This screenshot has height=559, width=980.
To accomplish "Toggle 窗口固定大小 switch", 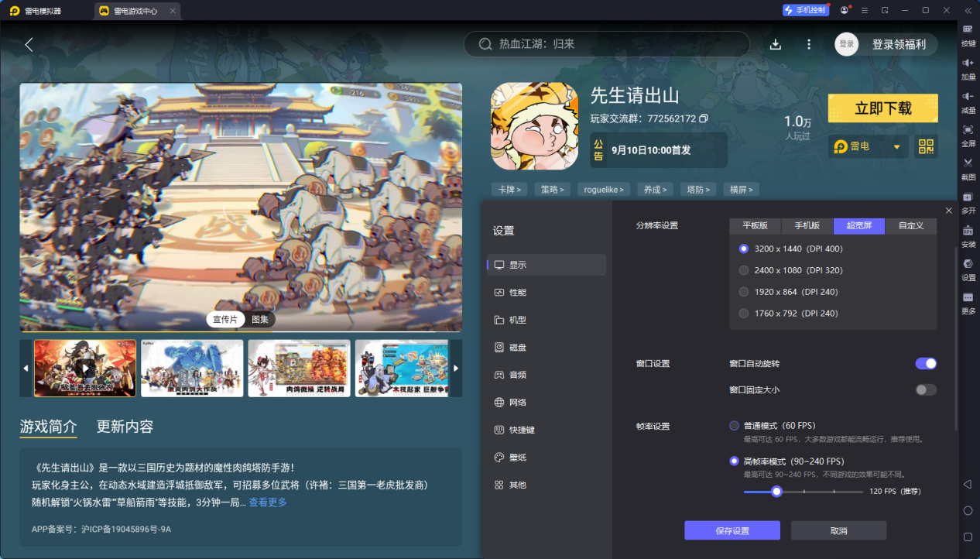I will pos(926,389).
